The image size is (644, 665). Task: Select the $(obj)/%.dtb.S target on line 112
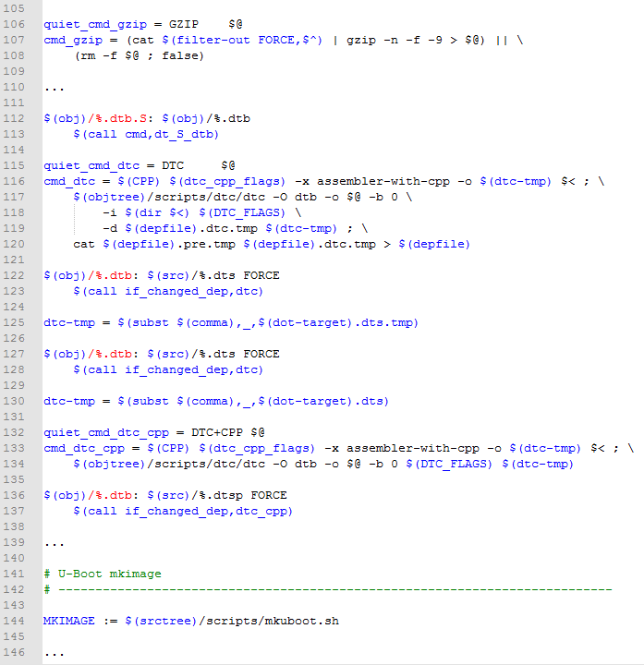click(x=95, y=119)
